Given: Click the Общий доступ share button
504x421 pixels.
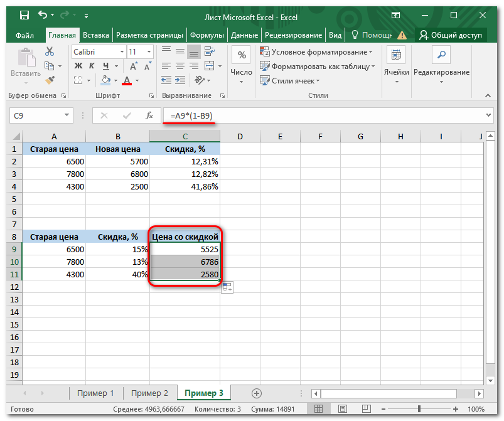Looking at the screenshot, I should [451, 35].
